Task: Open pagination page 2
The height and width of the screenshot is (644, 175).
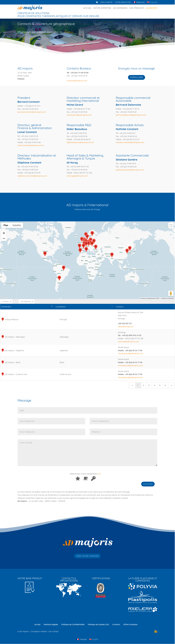Action: pos(143,385)
